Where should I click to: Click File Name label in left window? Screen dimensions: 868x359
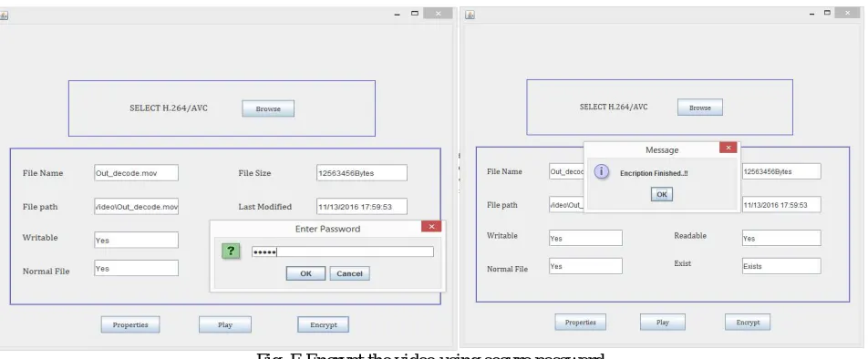tap(43, 173)
